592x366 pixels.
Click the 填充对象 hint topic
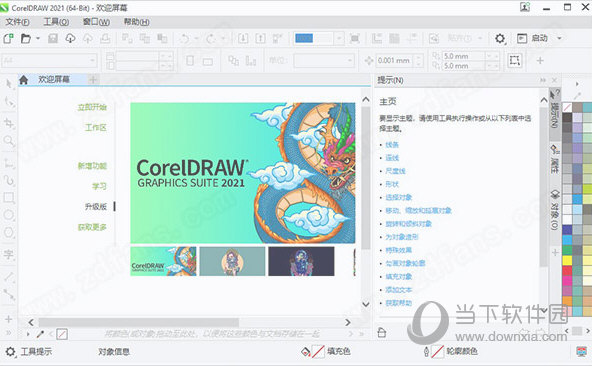coord(398,277)
